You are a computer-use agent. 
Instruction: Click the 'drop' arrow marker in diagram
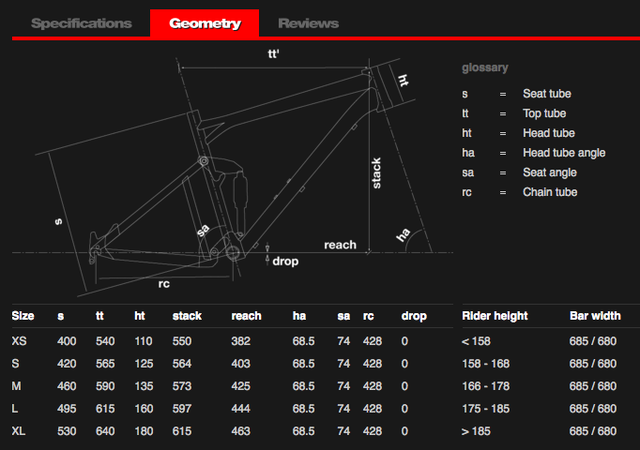point(267,252)
